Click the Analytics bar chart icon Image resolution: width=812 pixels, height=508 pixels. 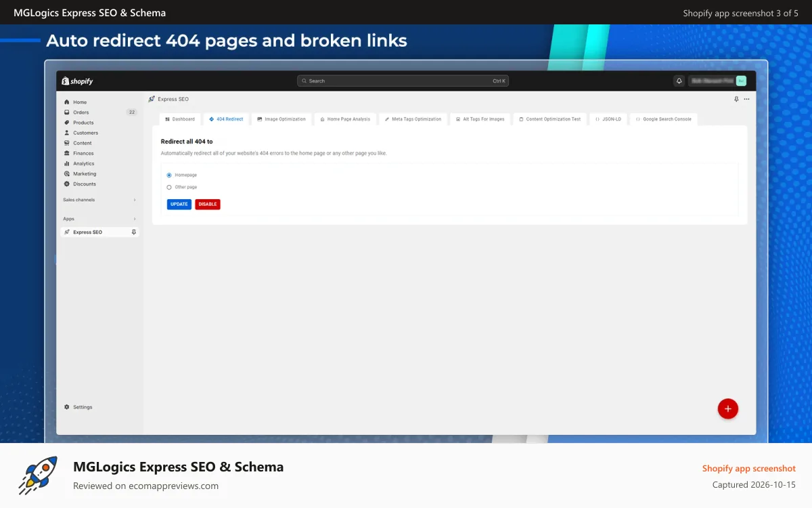tap(67, 163)
